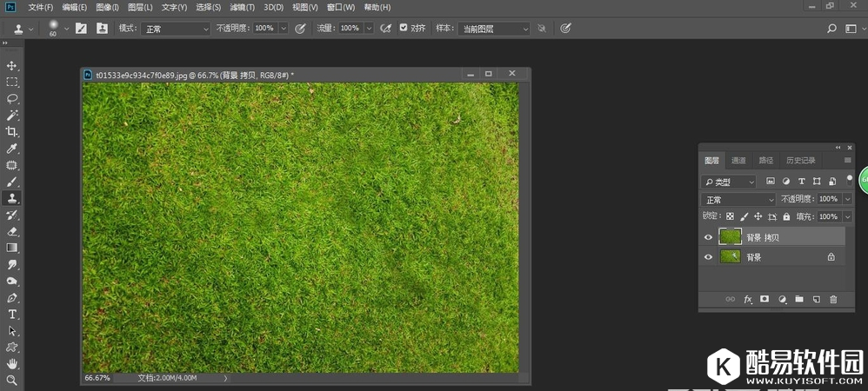Pick the Eyedropper tool
868x391 pixels.
point(12,149)
